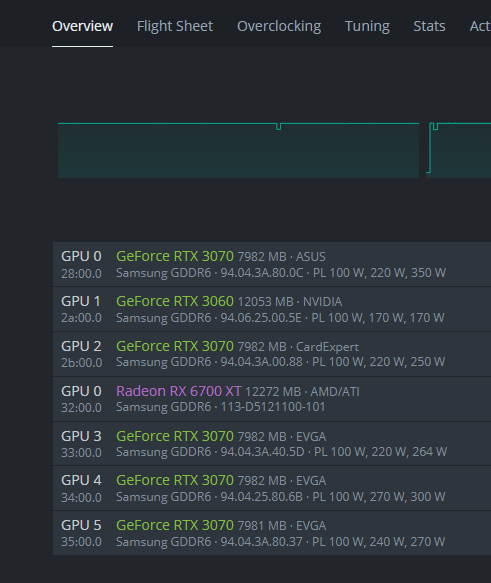The width and height of the screenshot is (491, 583).
Task: Switch to the Overview tab
Action: (x=82, y=26)
